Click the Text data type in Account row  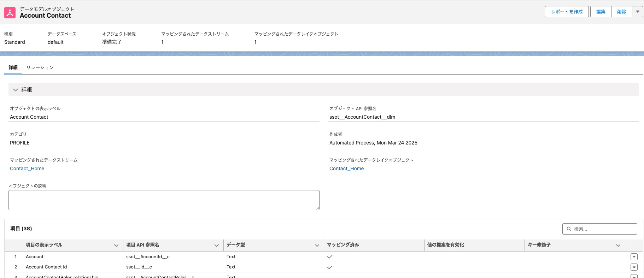[x=231, y=257]
